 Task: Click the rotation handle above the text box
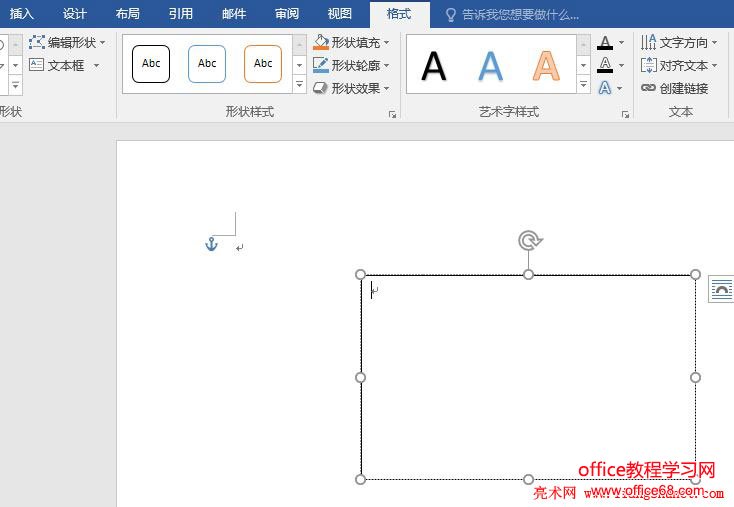click(529, 241)
